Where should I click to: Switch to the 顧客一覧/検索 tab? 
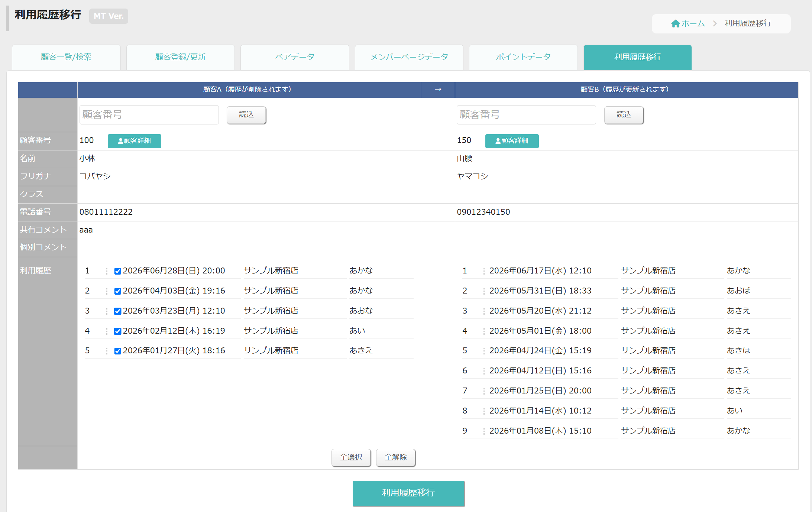(x=66, y=57)
